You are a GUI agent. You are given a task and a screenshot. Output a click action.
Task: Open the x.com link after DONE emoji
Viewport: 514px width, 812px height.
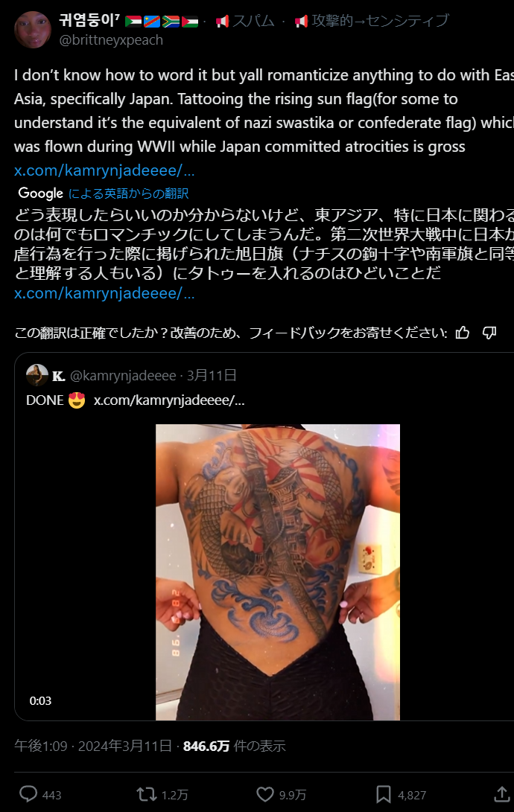point(169,400)
